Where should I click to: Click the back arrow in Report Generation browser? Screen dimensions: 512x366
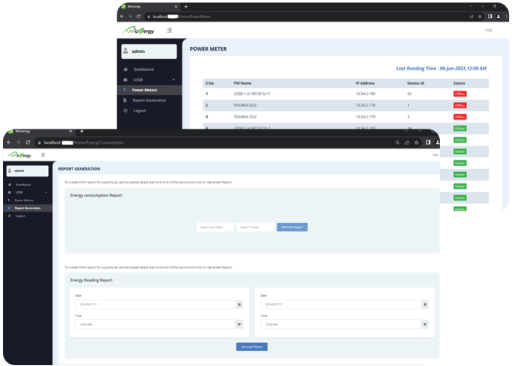click(9, 142)
